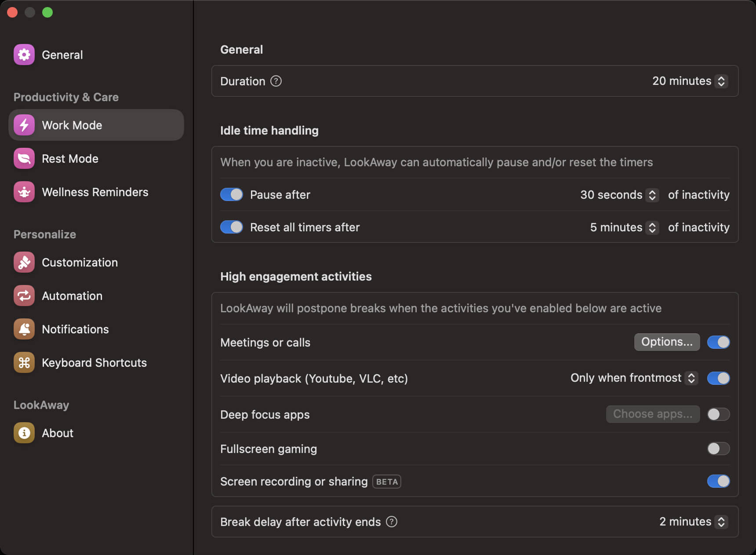Image resolution: width=756 pixels, height=555 pixels.
Task: Click the Duration label
Action: coord(243,81)
